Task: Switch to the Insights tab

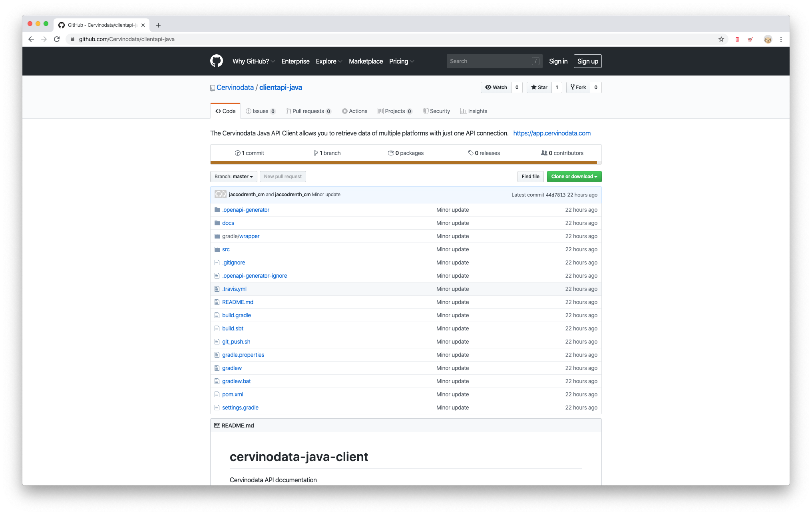Action: pyautogui.click(x=474, y=111)
